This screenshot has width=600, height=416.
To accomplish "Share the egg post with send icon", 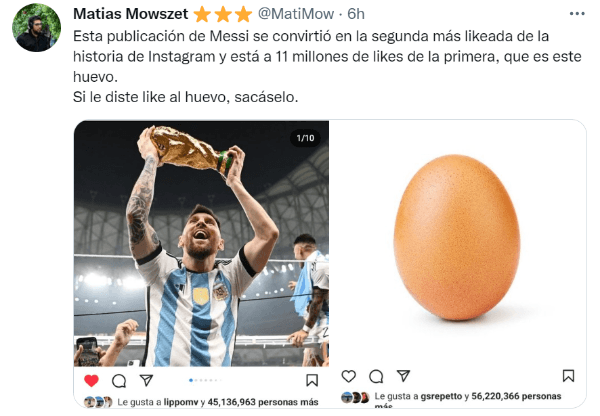I will coord(403,376).
